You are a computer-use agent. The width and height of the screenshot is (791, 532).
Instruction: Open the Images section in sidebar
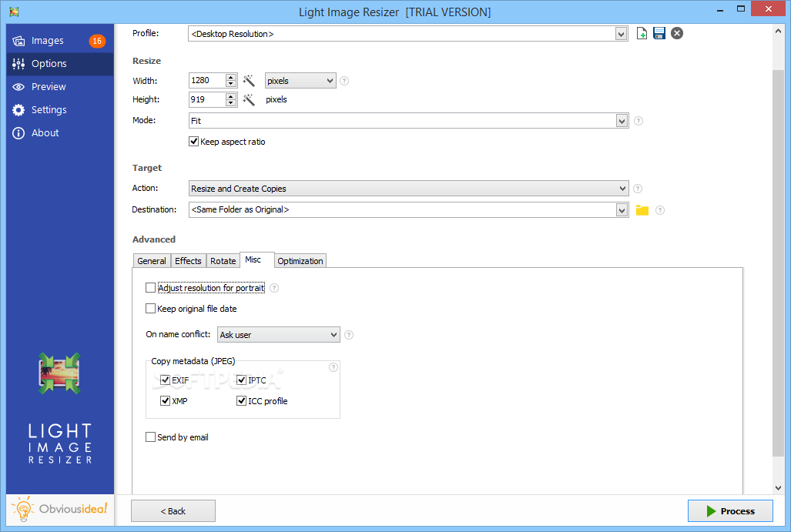click(x=59, y=40)
